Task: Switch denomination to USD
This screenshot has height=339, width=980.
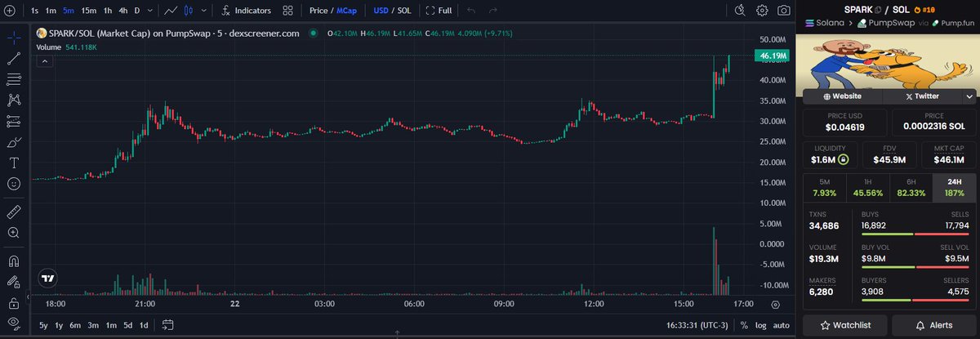Action: [381, 11]
